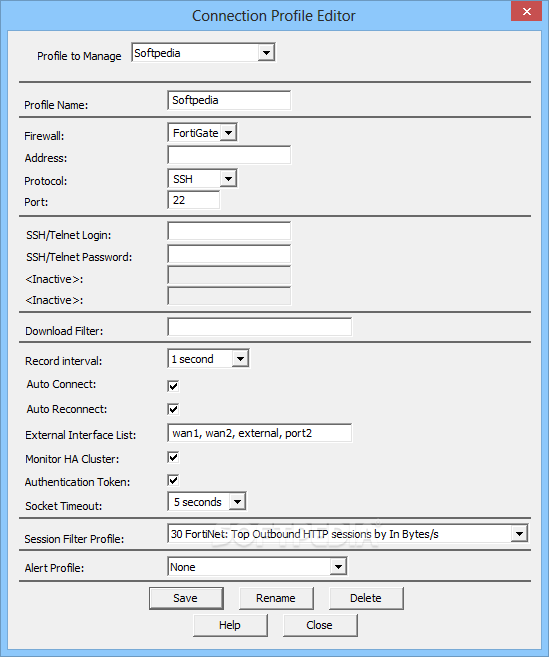Click the Save button
This screenshot has height=657, width=549.
click(186, 598)
